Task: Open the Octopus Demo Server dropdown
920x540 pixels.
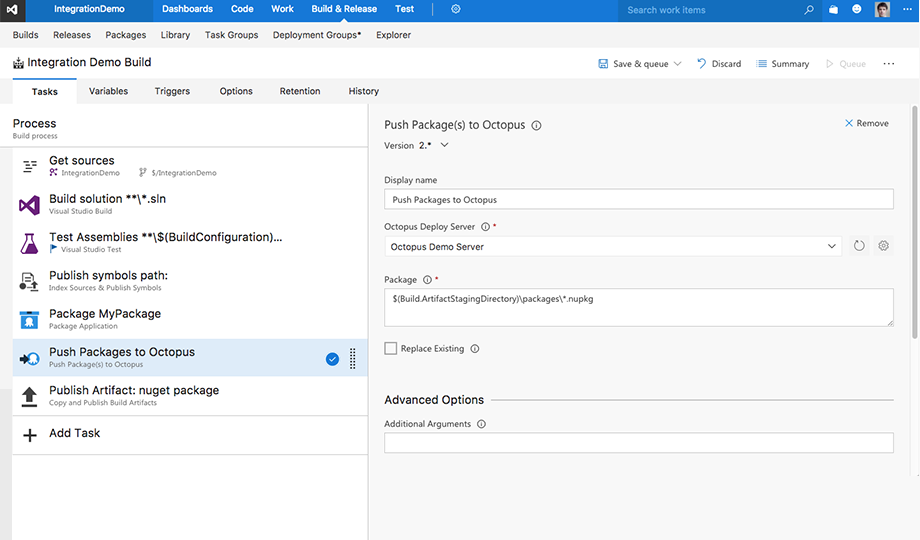Action: pyautogui.click(x=613, y=247)
